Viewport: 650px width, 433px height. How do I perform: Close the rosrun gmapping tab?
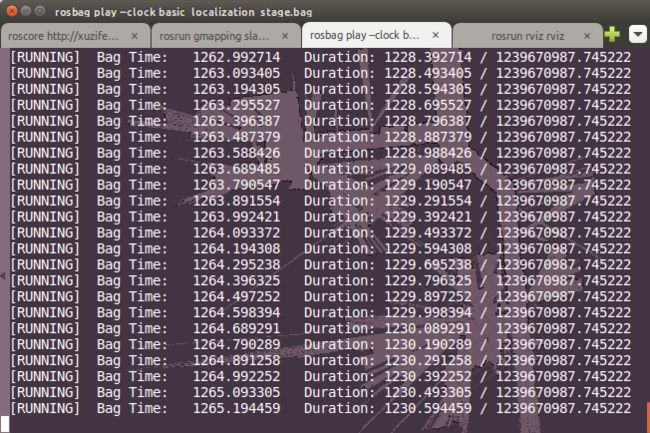[285, 36]
